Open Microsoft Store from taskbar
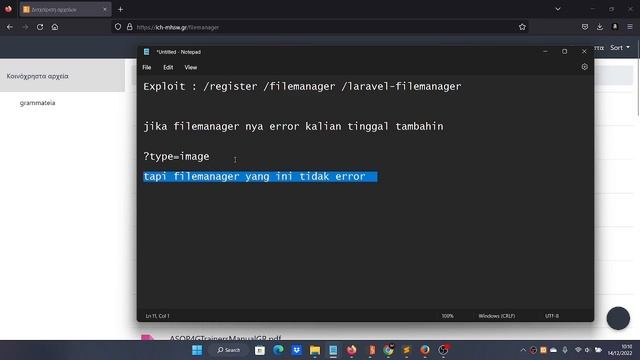Viewport: 640px width, 360px height. tap(260, 350)
